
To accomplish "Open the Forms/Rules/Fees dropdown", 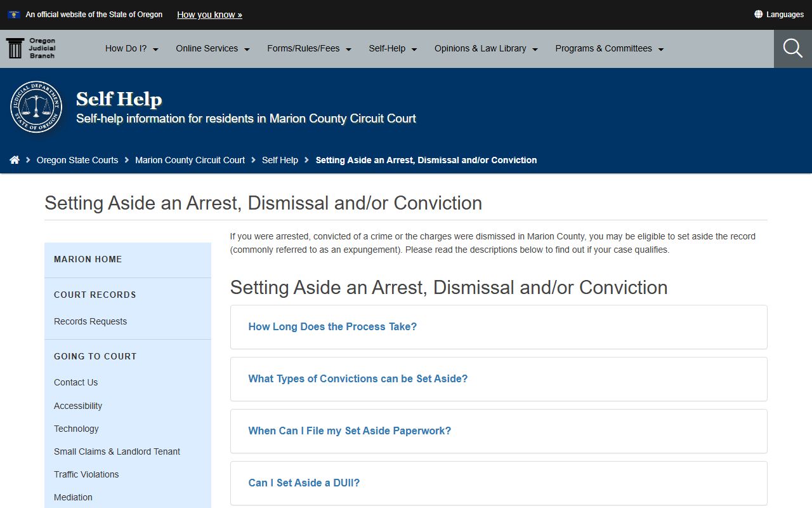I will pos(310,48).
